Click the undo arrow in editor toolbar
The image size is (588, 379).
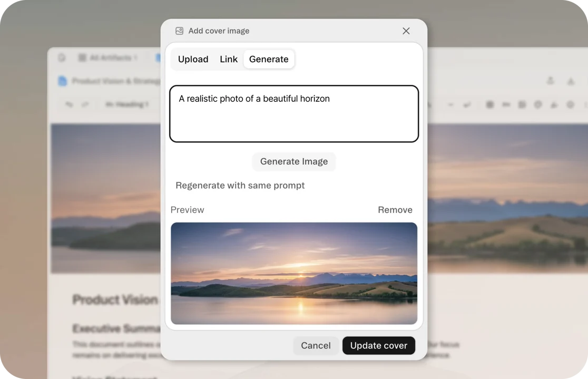[x=69, y=105]
